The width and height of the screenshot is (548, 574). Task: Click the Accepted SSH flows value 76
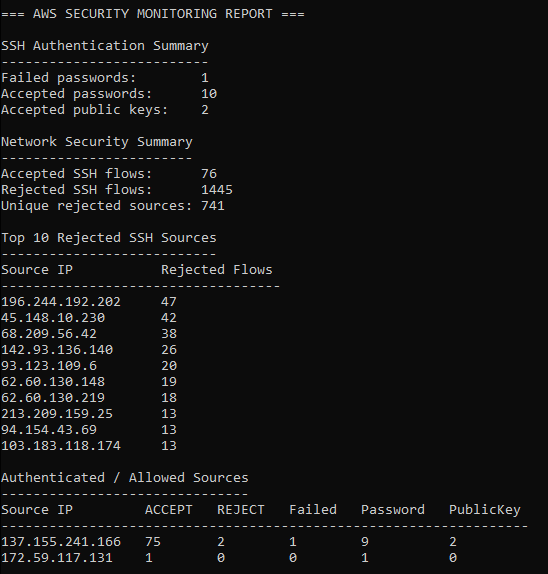pyautogui.click(x=209, y=174)
